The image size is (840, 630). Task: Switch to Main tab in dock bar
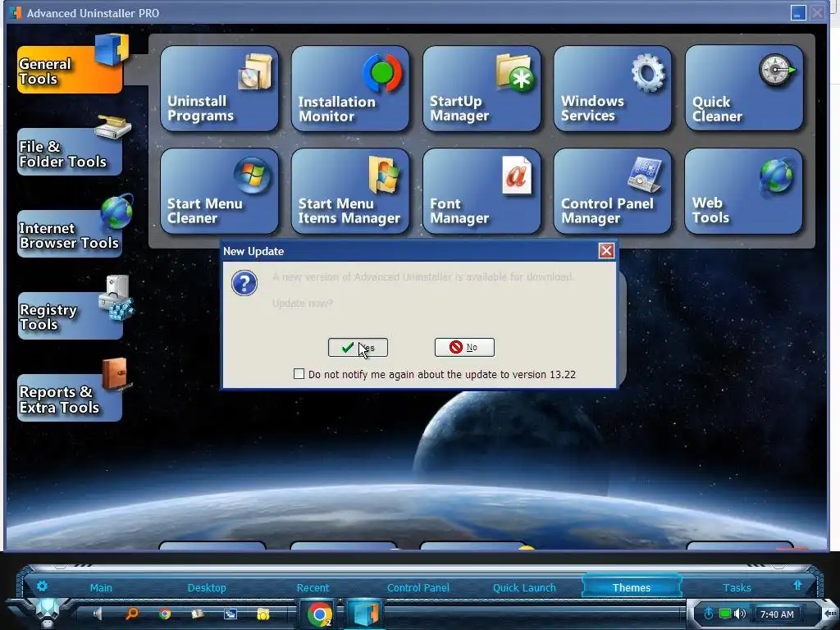point(101,587)
